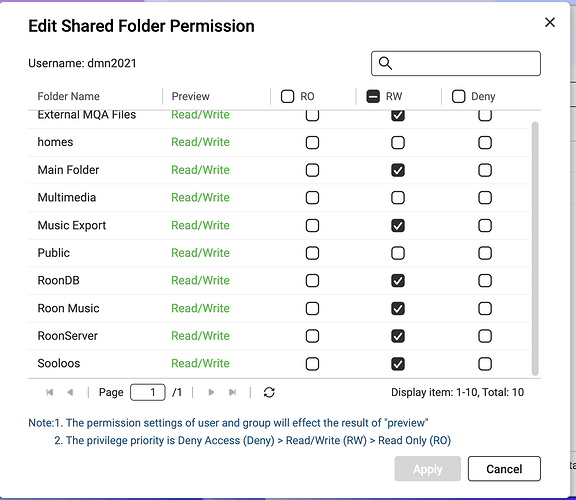Click the Apply button
Viewport: 576px width, 500px height.
[428, 469]
